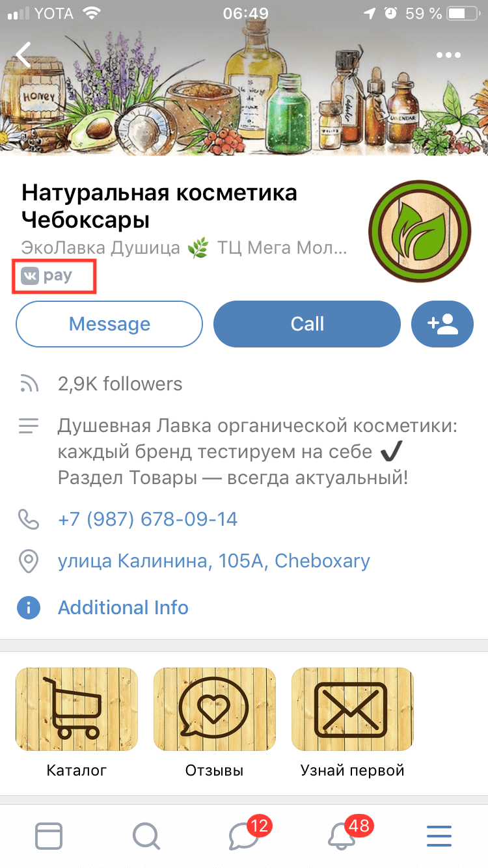Switch to the News feed tab
This screenshot has width=488, height=868.
(x=49, y=835)
